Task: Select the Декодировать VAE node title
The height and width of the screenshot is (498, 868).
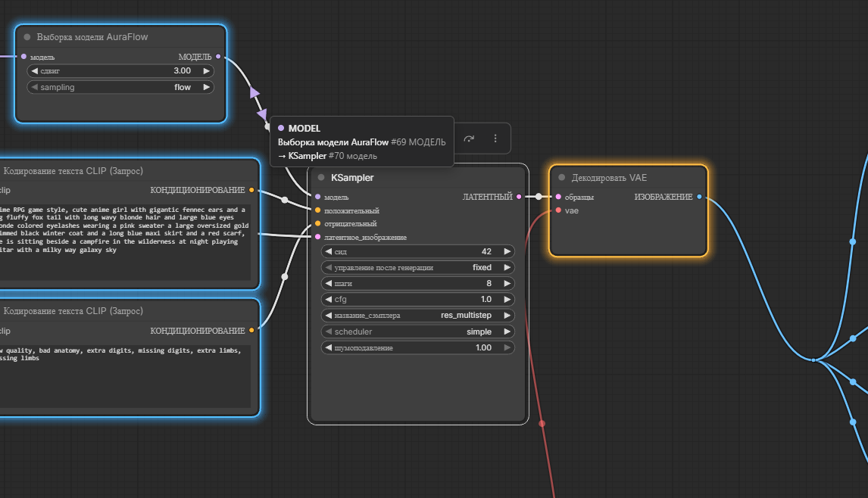Action: coord(609,178)
